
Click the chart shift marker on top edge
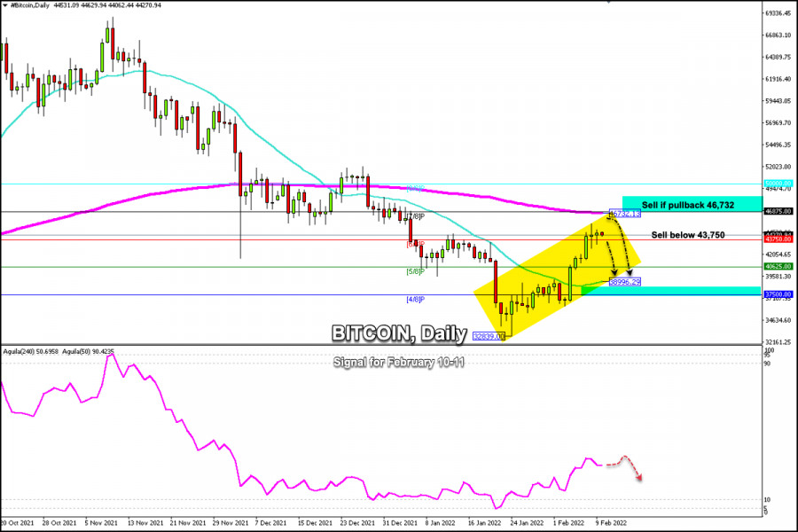tap(608, 2)
